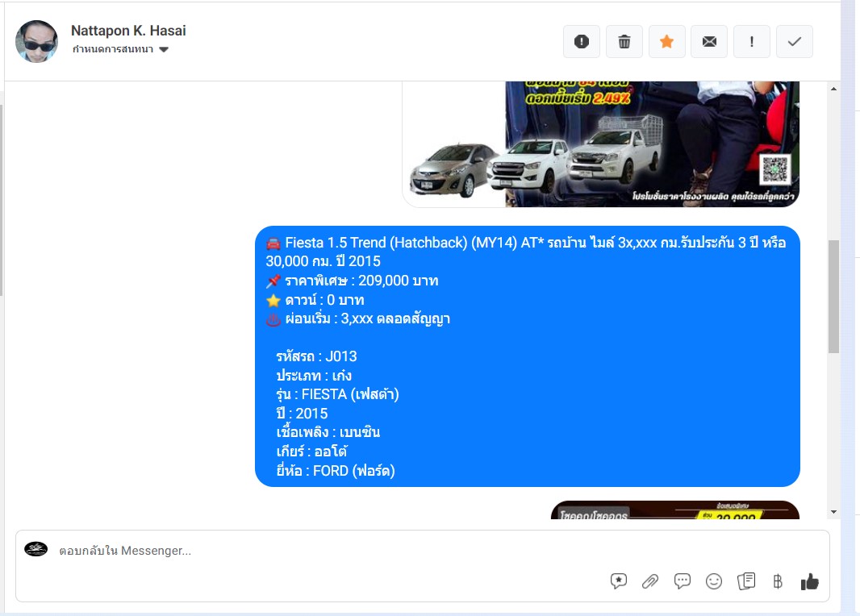Click text เกียร์ : ออโต้
This screenshot has height=616, width=860.
(x=311, y=452)
